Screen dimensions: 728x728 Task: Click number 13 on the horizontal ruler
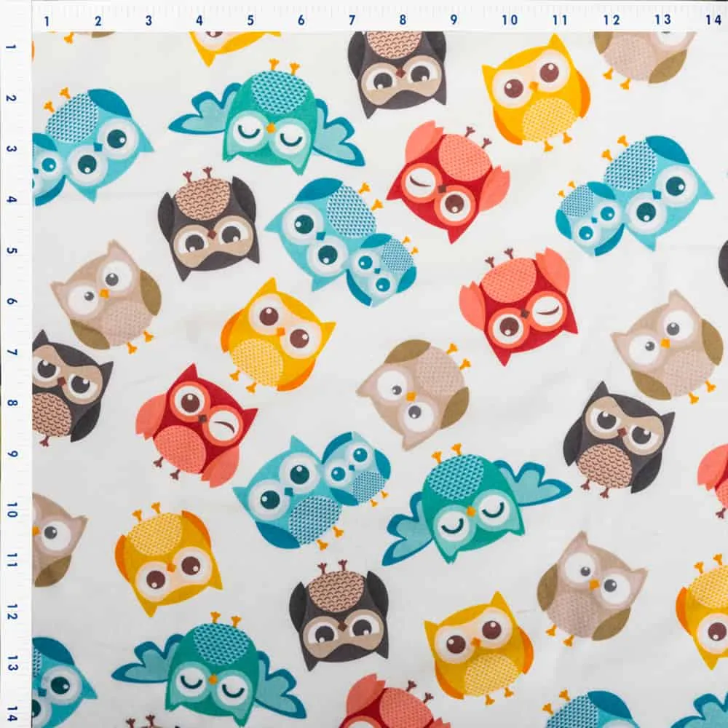tap(663, 20)
